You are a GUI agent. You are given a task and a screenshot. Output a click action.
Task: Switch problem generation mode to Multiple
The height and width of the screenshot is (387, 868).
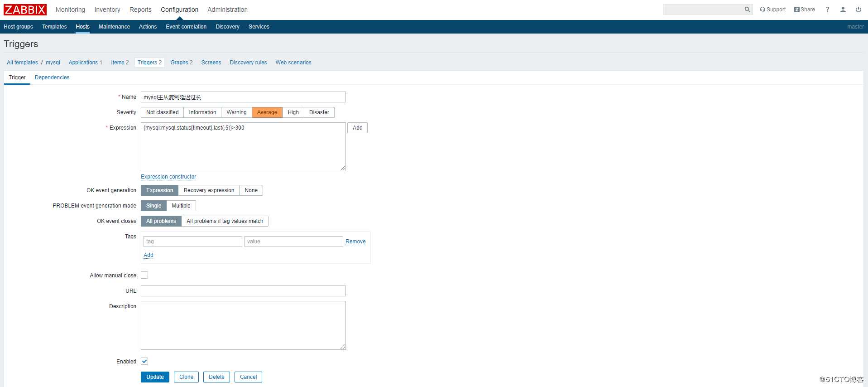[x=181, y=206]
